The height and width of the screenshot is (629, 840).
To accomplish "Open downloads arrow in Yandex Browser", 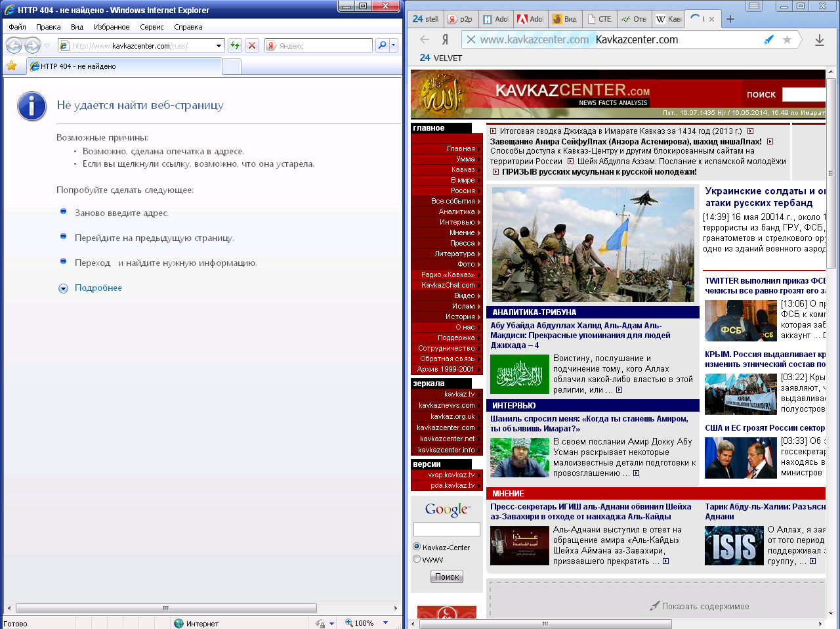I will [820, 40].
